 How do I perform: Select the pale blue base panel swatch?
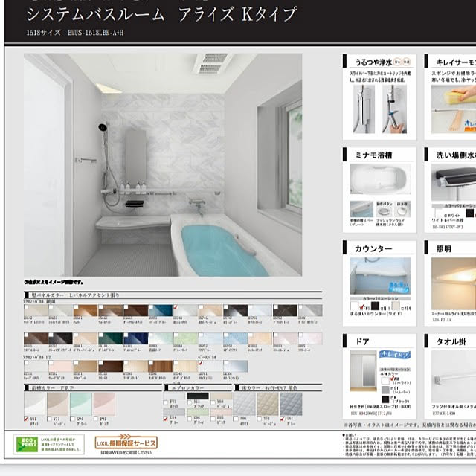(x=235, y=366)
